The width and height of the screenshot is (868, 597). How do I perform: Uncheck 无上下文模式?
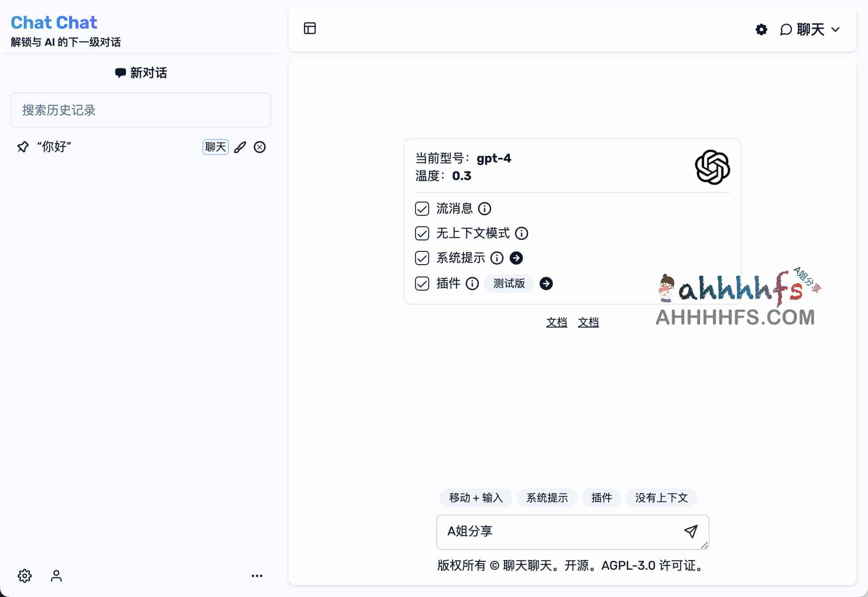point(422,233)
